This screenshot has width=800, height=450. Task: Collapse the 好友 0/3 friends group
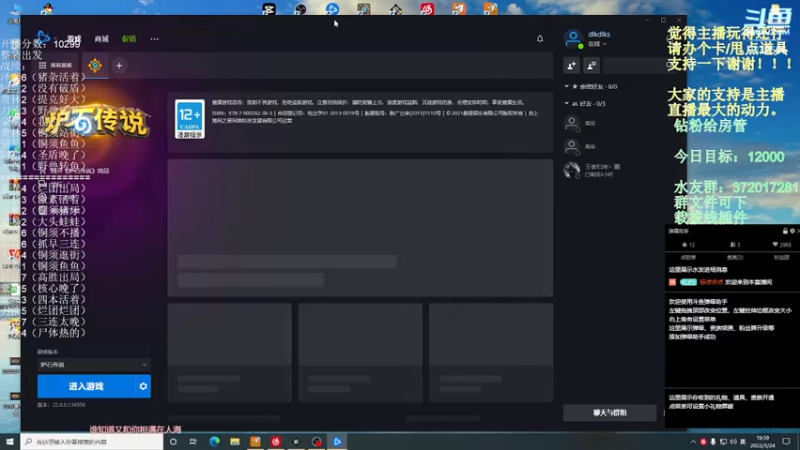586,104
